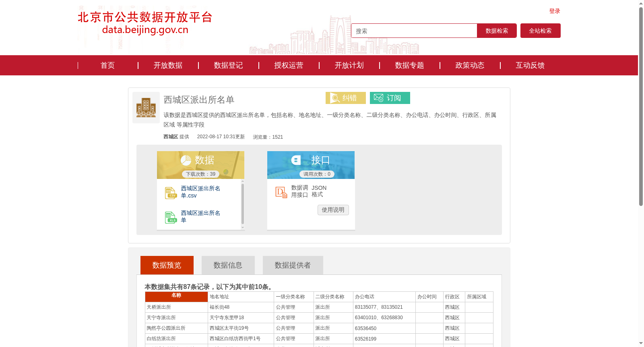Click the 调用次数：0 badge
Image resolution: width=644 pixels, height=347 pixels.
click(317, 174)
